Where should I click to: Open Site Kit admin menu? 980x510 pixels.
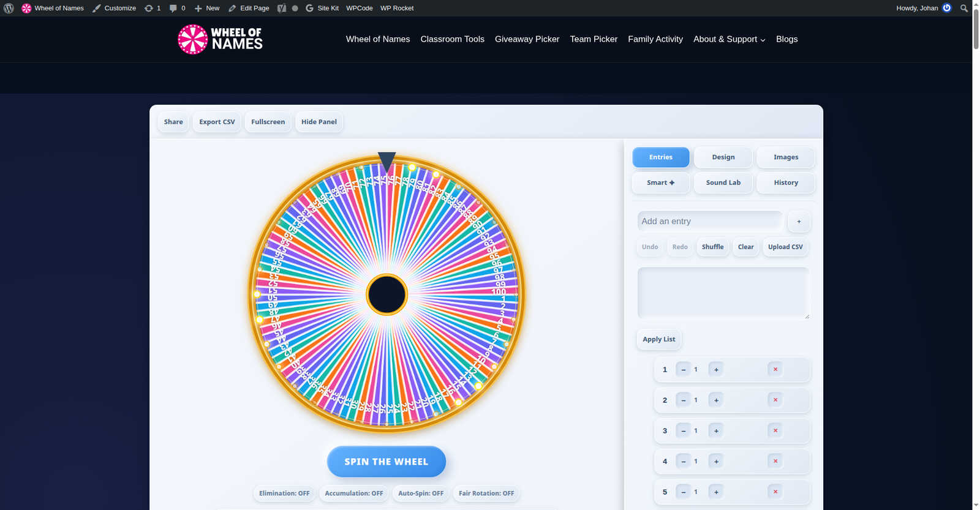coord(322,8)
